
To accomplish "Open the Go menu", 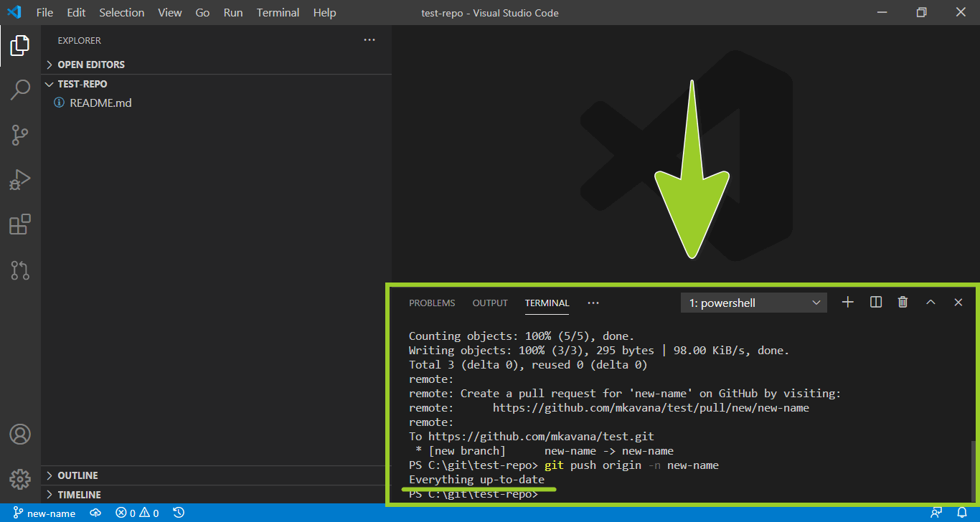I will [x=203, y=13].
